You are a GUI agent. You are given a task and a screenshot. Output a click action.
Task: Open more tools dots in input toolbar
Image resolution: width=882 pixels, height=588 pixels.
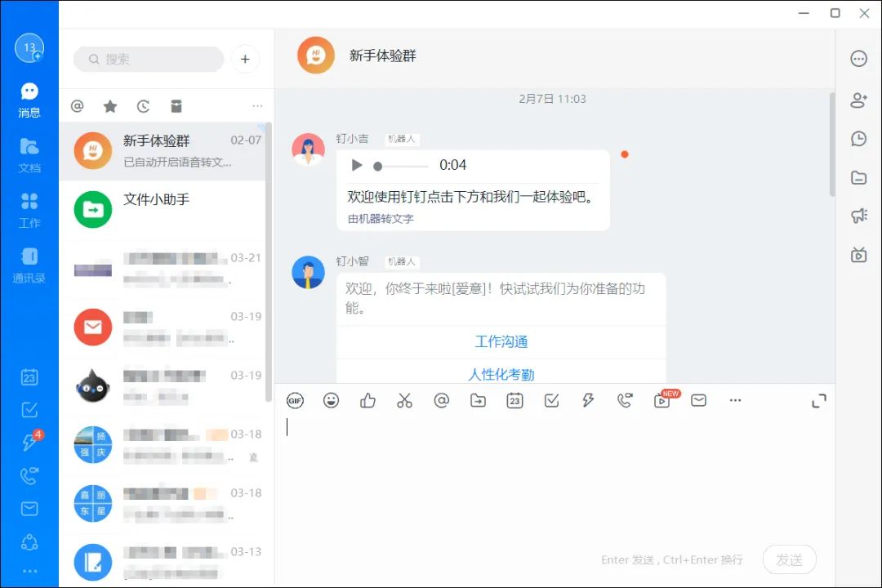point(735,401)
